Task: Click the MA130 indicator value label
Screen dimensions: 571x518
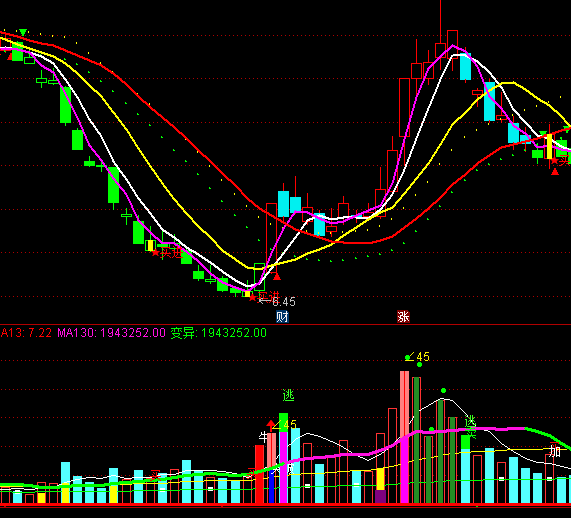Action: 111,333
